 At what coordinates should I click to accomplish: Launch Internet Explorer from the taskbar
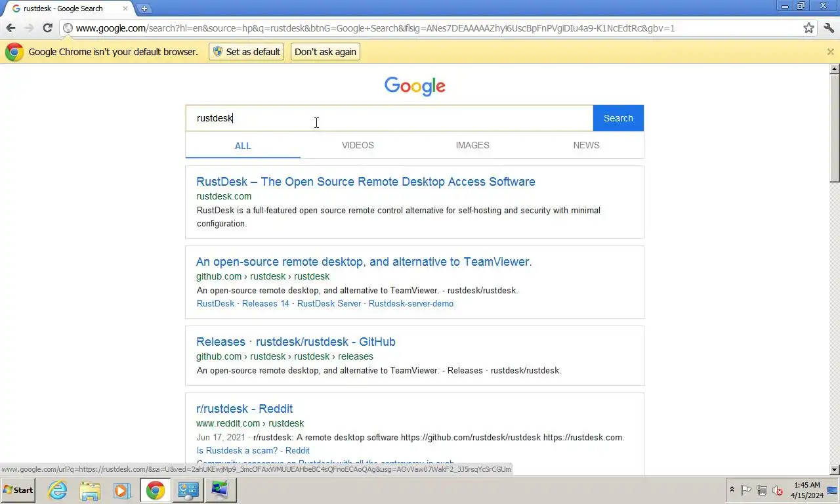[58, 490]
